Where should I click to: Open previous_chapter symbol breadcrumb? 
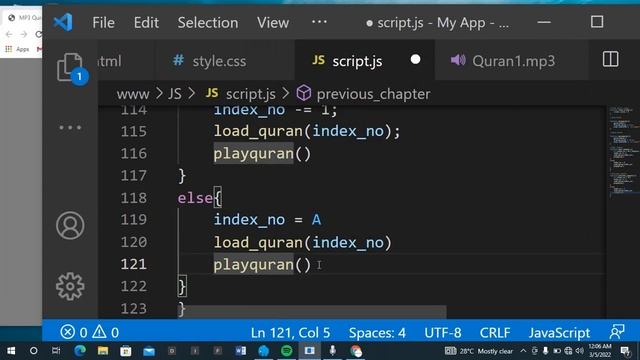pyautogui.click(x=363, y=94)
